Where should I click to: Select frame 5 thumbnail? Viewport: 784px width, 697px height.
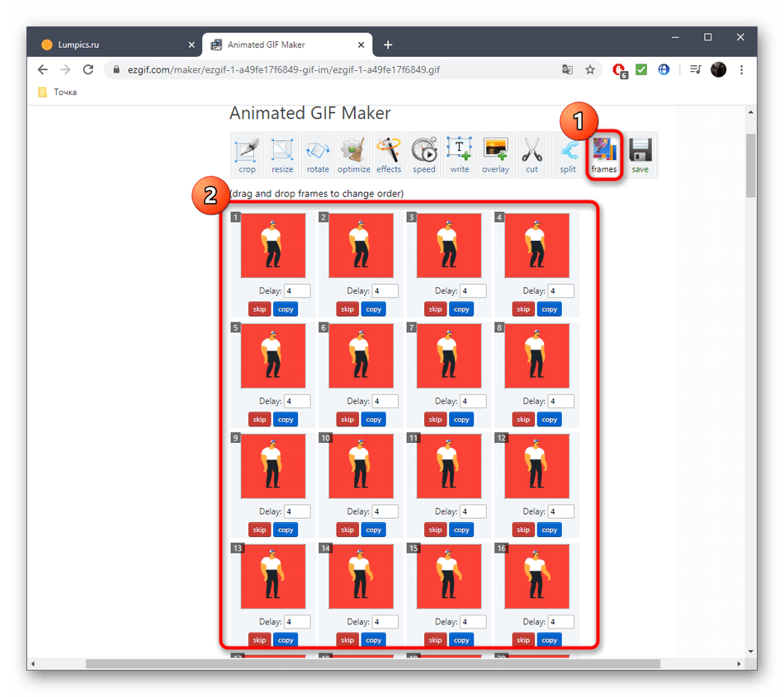pyautogui.click(x=273, y=356)
